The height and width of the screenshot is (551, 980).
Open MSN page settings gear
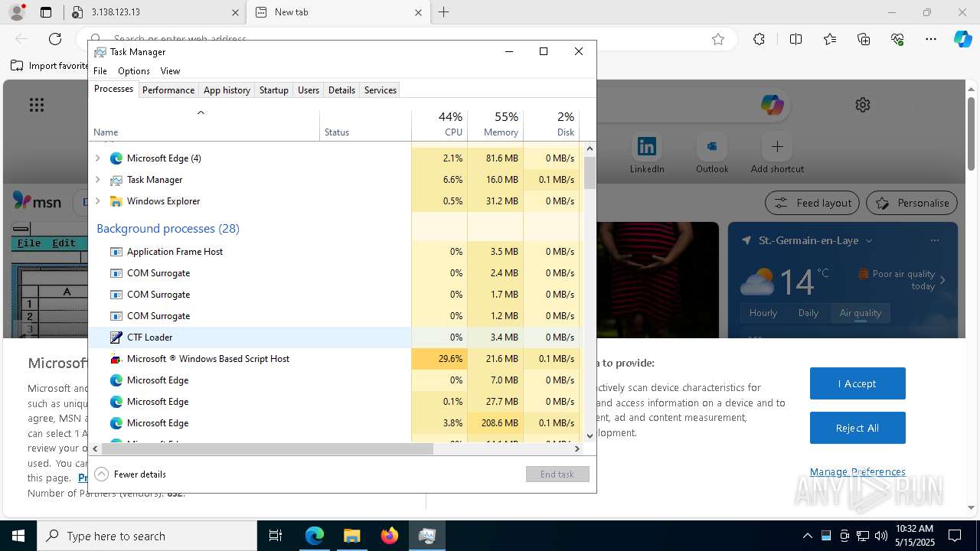(x=863, y=105)
